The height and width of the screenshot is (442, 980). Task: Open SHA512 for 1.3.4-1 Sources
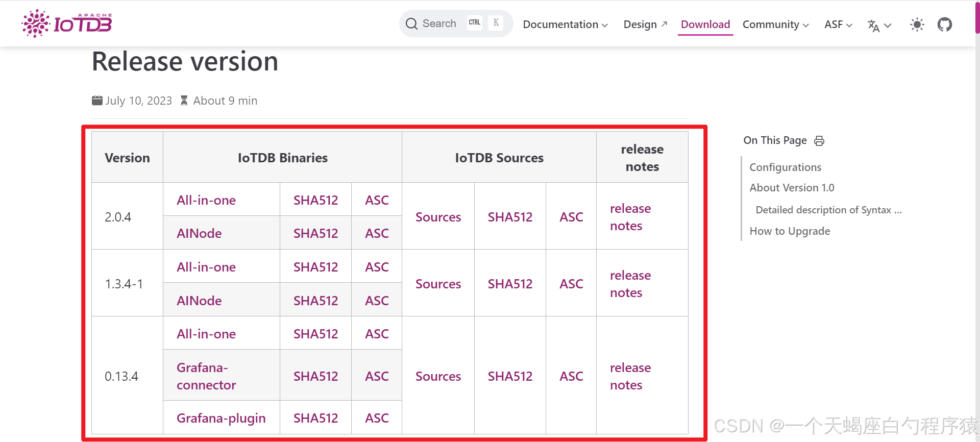coord(510,284)
